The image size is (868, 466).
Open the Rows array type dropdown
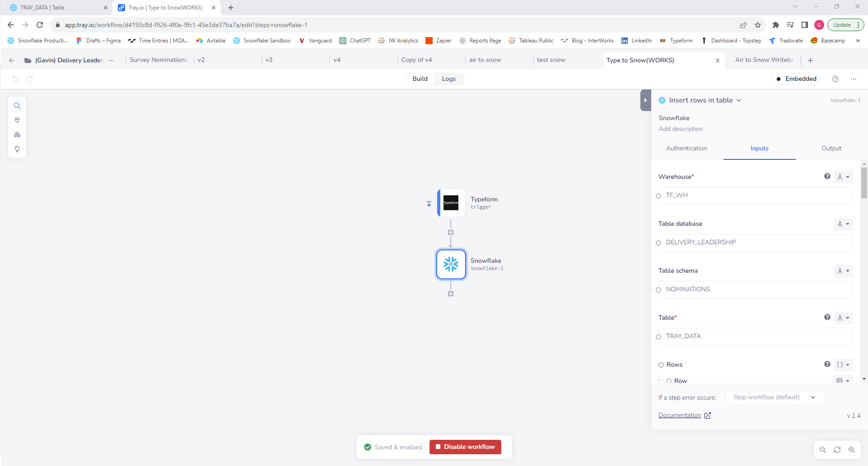point(844,364)
